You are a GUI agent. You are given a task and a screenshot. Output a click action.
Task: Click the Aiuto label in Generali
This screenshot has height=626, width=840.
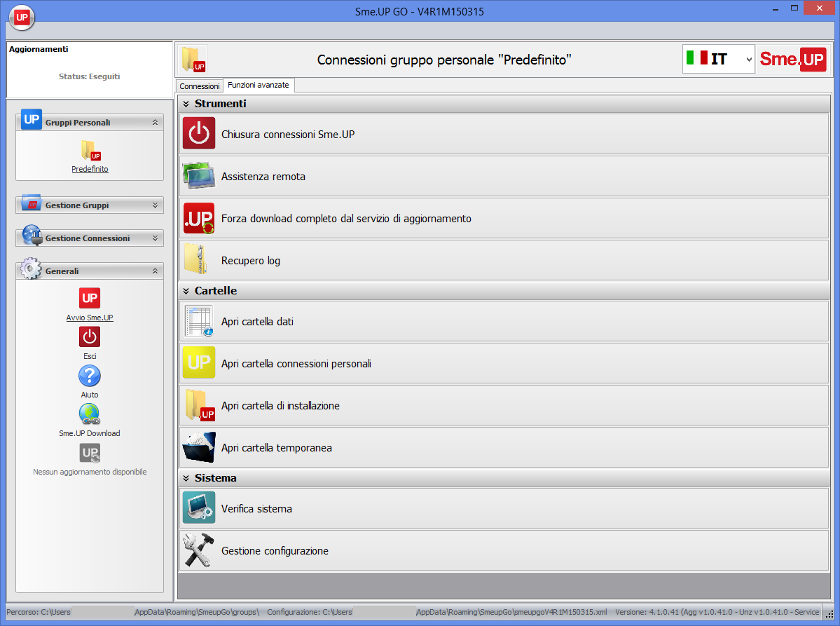click(90, 395)
